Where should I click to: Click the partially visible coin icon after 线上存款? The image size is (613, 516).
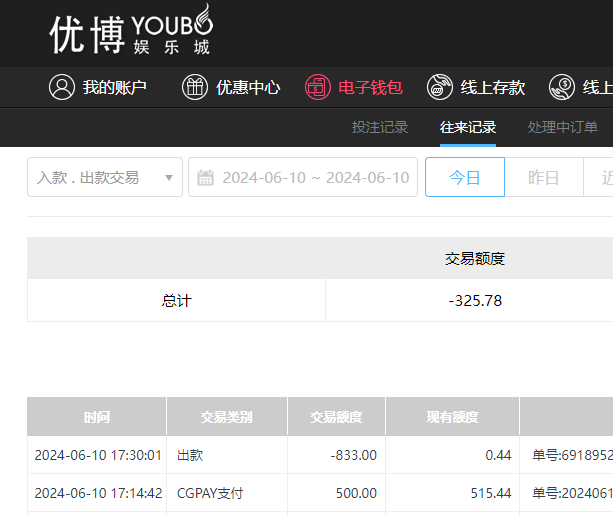coord(562,87)
